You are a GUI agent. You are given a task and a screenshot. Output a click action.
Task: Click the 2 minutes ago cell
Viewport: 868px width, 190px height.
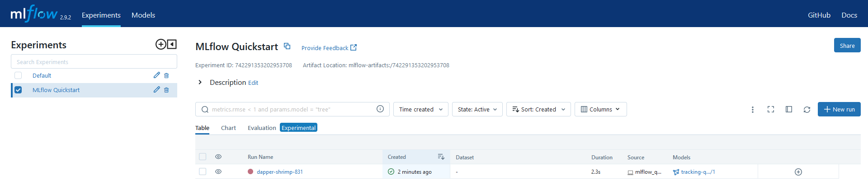pos(415,172)
